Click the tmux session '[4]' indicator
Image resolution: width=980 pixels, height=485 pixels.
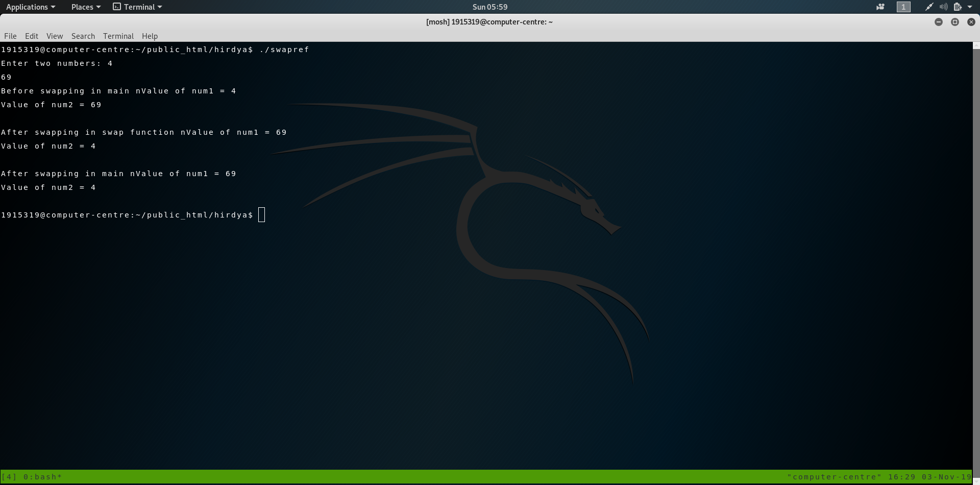(9, 477)
